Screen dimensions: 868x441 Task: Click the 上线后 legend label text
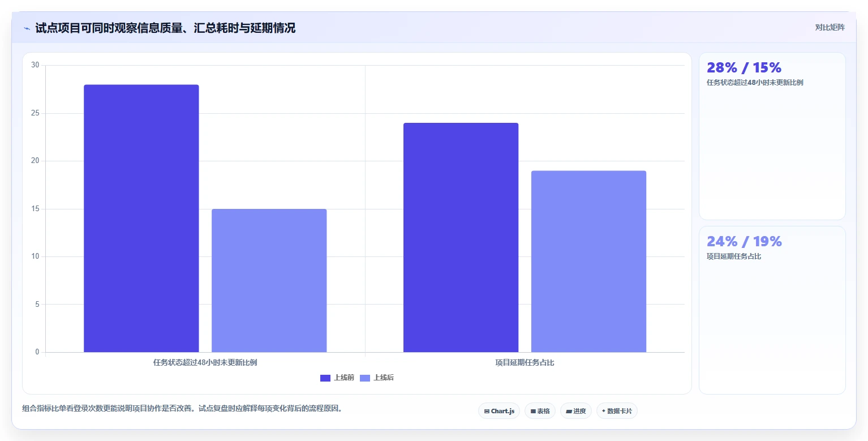(384, 378)
